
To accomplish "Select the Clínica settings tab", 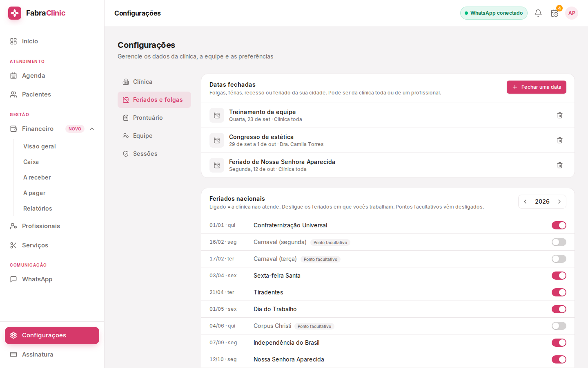I will [x=154, y=82].
